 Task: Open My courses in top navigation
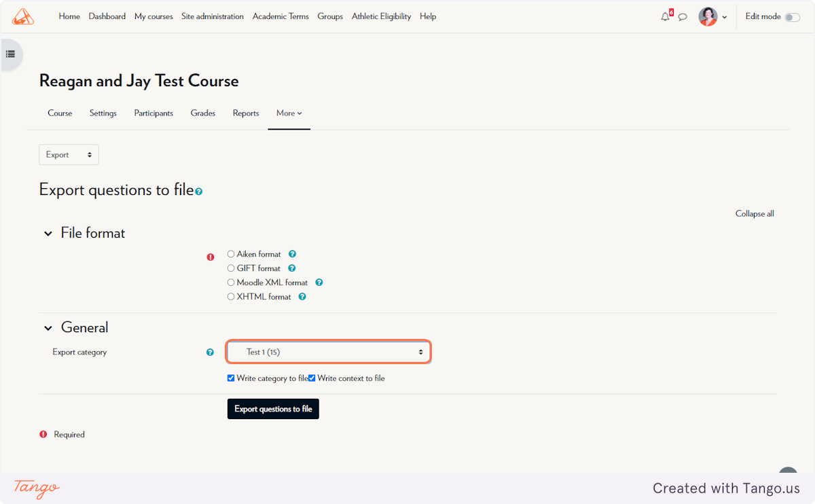(x=153, y=16)
